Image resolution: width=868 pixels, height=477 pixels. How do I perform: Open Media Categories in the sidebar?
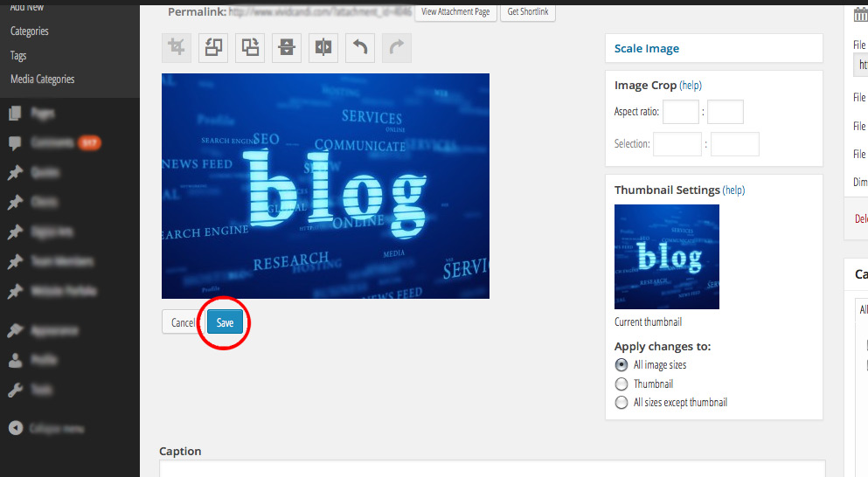[42, 79]
